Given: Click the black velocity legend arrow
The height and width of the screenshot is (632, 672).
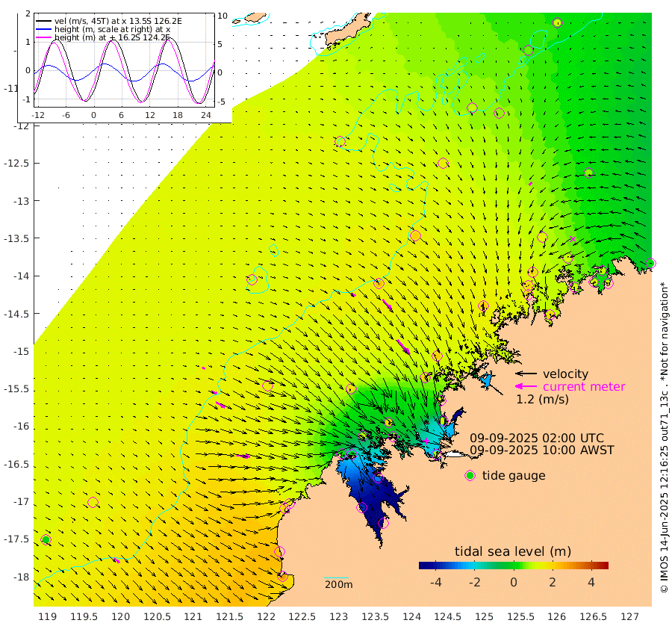Looking at the screenshot, I should [526, 374].
